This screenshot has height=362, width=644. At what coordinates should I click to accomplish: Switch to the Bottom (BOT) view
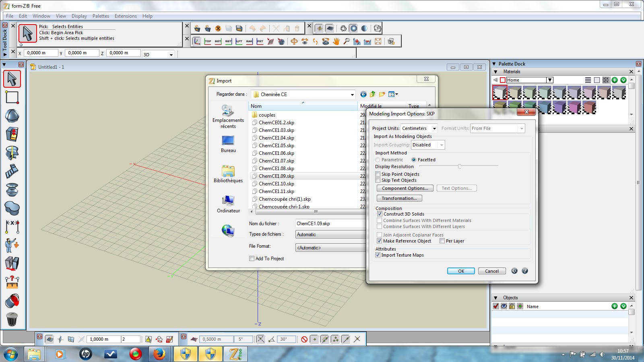coord(218,41)
